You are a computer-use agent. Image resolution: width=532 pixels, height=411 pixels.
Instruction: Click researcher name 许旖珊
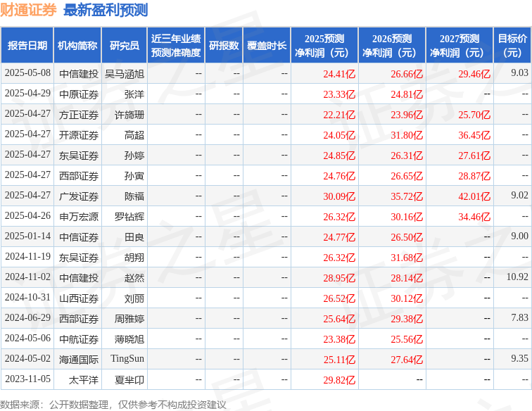(129, 115)
